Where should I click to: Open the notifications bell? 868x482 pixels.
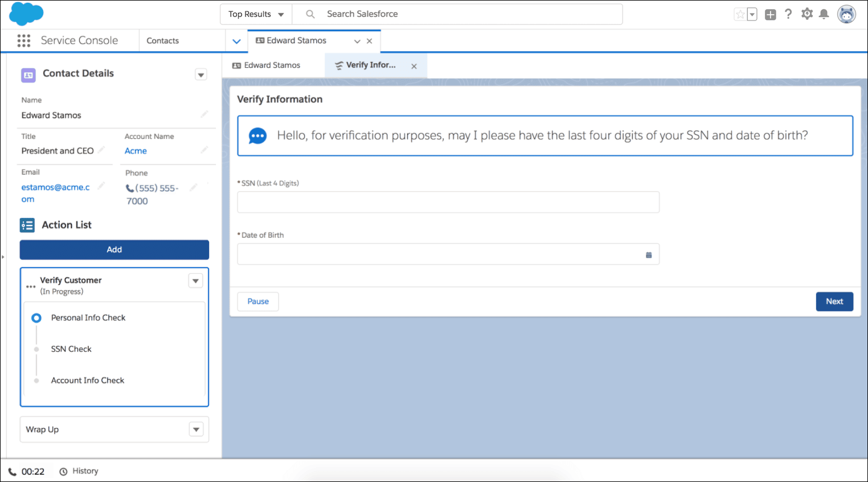824,14
